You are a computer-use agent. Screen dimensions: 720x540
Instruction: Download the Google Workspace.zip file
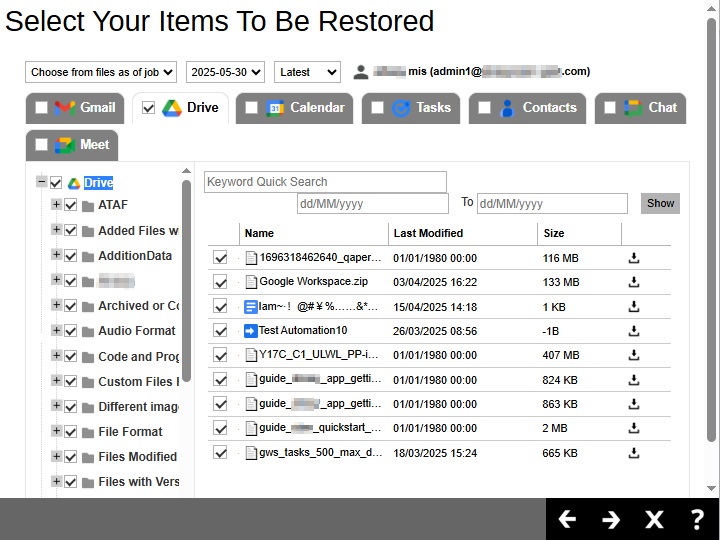tap(633, 282)
